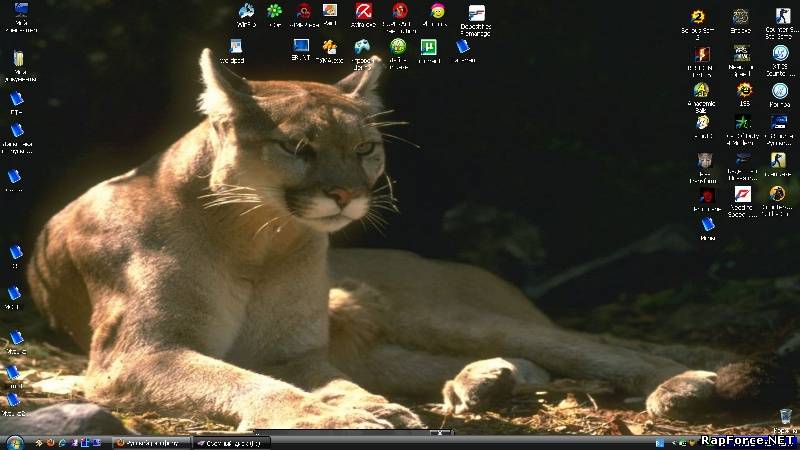Screen dimensions: 800x450
Task: Open the Transformers robot face icon
Action: coord(705,161)
